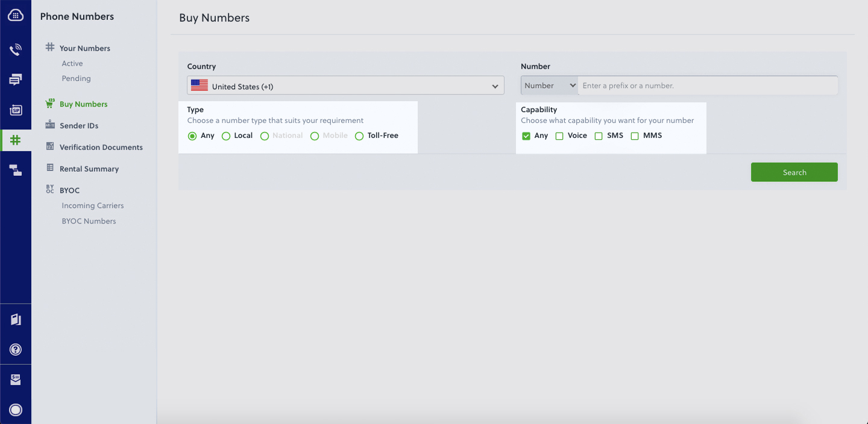The image size is (868, 424).
Task: Open the Country dropdown showing United States
Action: (345, 86)
